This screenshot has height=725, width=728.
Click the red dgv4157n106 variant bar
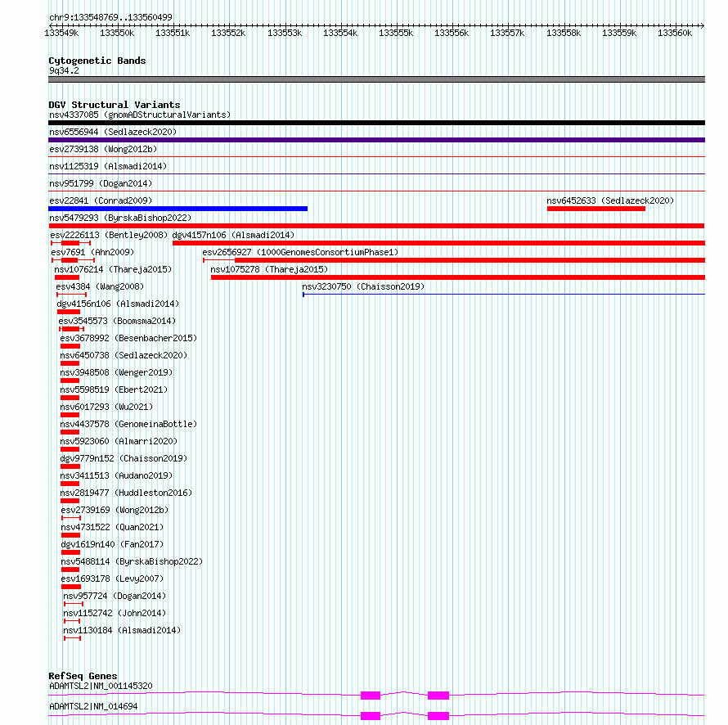pyautogui.click(x=438, y=243)
